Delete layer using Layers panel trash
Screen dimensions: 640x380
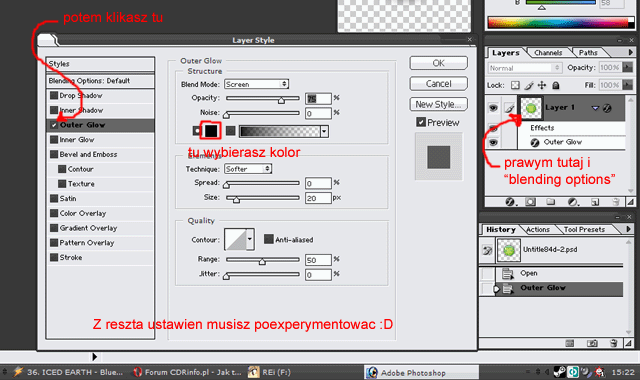(616, 202)
